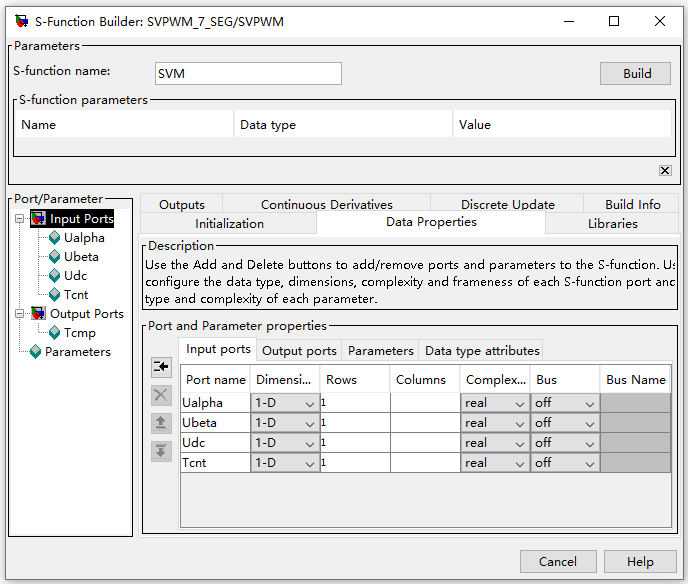The height and width of the screenshot is (584, 688).
Task: Collapse the Input Ports tree node
Action: click(19, 219)
